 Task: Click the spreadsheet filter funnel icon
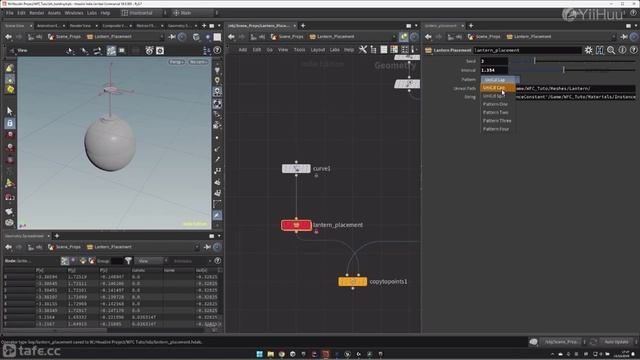(x=128, y=261)
